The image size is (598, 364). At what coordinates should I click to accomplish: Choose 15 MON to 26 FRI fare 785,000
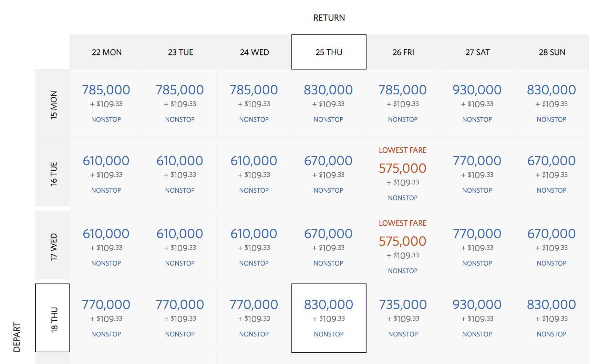click(x=403, y=103)
